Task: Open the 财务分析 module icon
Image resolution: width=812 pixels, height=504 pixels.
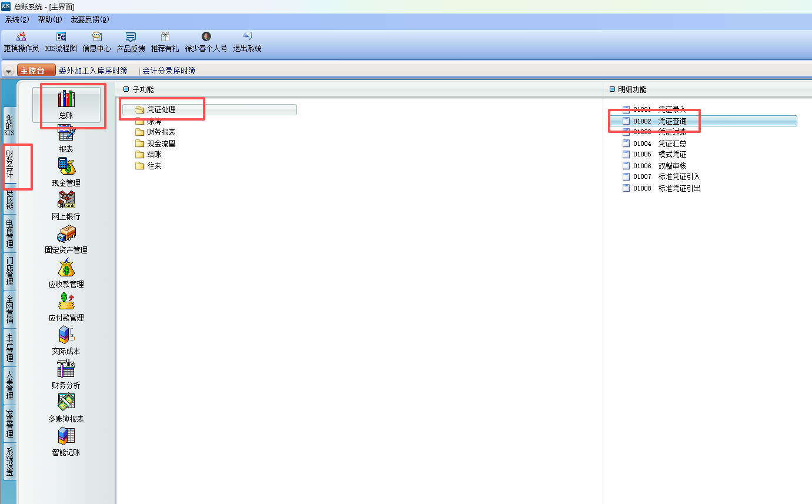Action: pos(66,369)
